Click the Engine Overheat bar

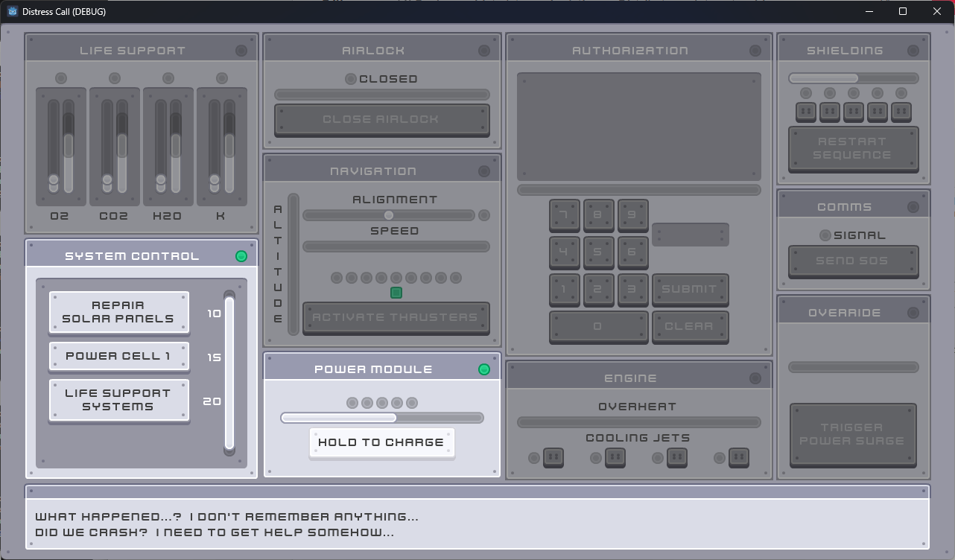639,422
